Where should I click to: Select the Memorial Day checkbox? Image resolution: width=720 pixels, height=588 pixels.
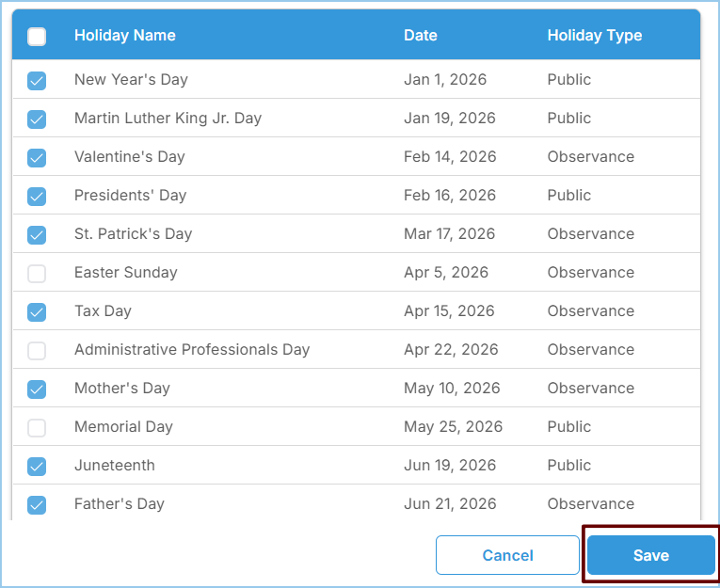click(37, 428)
